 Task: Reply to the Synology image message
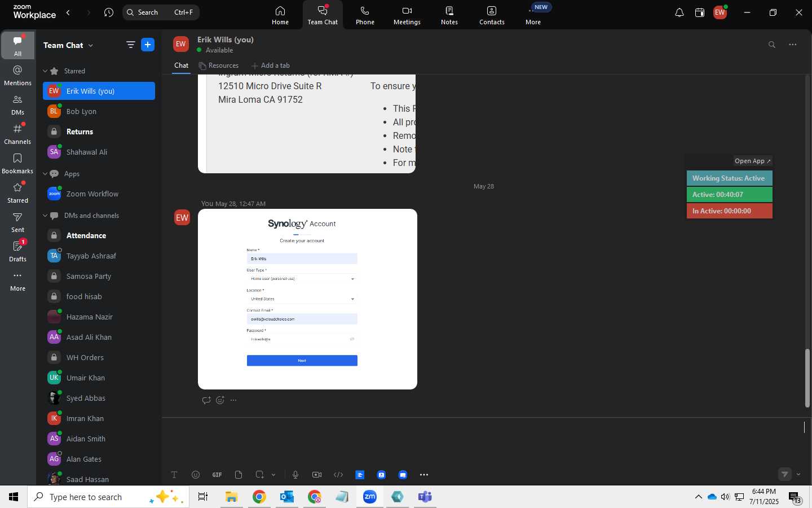[x=206, y=400]
